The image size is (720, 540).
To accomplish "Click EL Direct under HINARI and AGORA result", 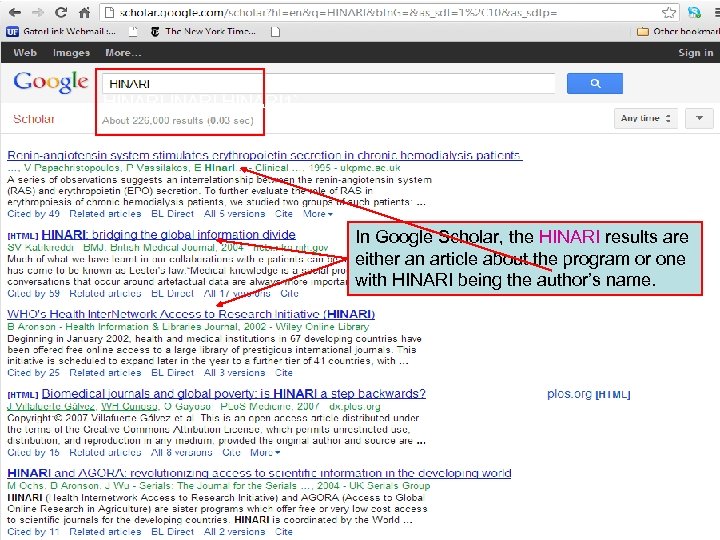I will click(x=173, y=531).
